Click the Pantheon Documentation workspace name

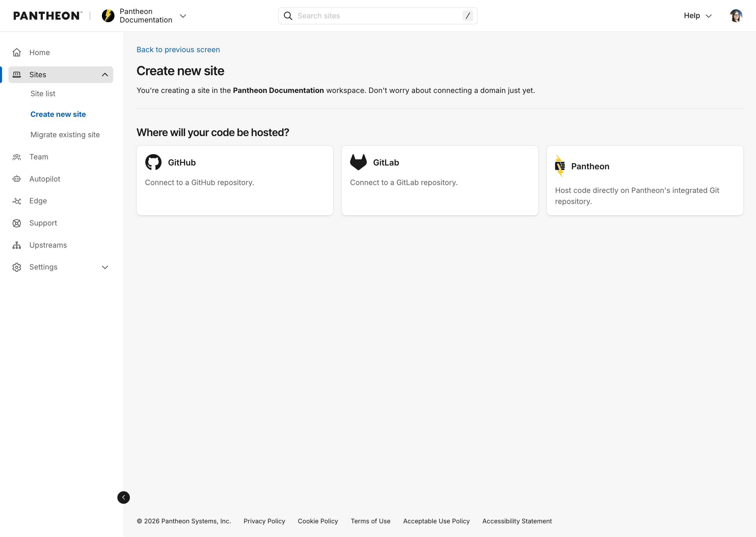[x=146, y=16]
